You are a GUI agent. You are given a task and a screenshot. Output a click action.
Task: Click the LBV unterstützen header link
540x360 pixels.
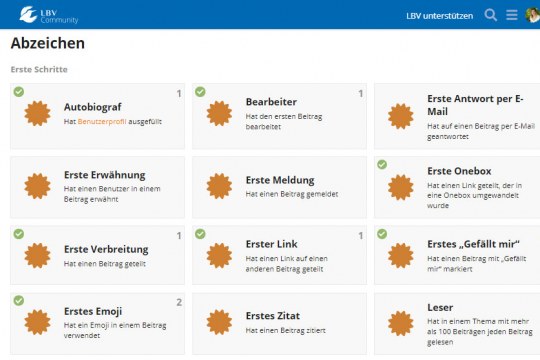tap(439, 16)
